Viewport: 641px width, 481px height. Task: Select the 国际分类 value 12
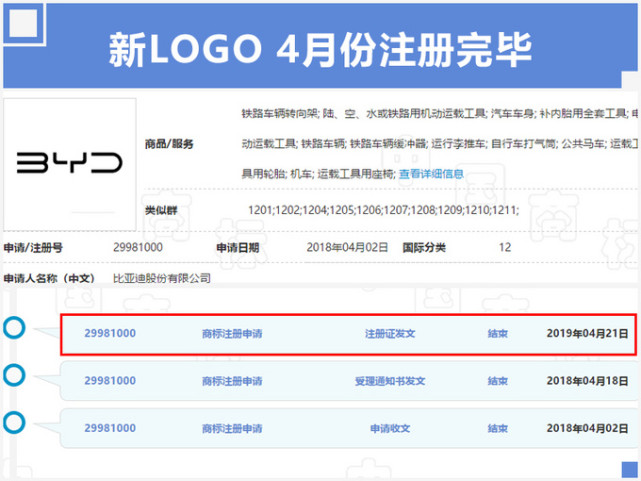tap(505, 247)
